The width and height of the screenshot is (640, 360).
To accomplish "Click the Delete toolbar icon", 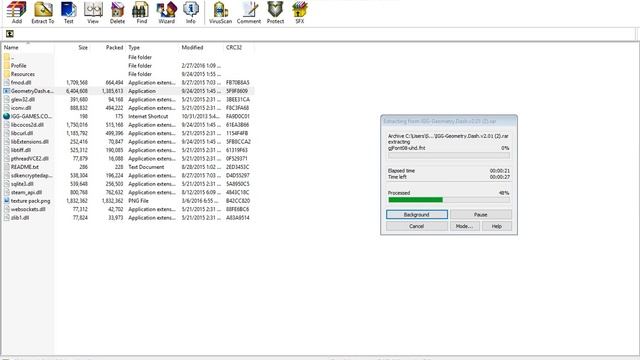I will (117, 13).
